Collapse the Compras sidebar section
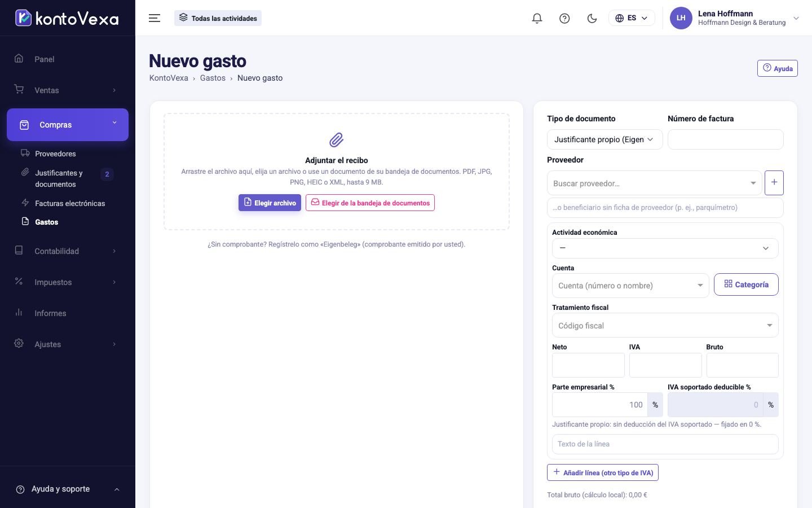The image size is (812, 508). pos(68,125)
